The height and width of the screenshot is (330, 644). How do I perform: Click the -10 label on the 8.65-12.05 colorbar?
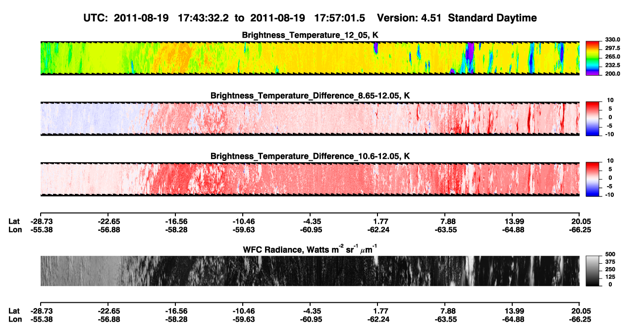pos(610,135)
